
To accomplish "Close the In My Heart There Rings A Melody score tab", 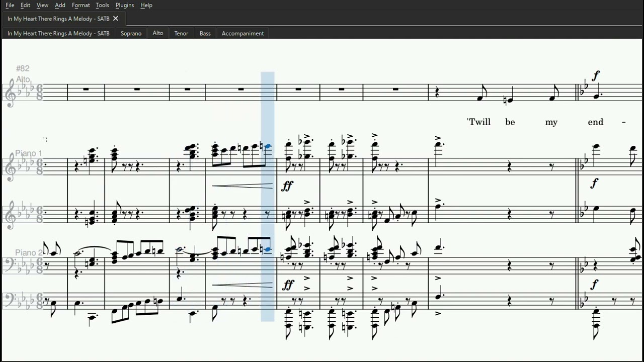I will tap(116, 19).
